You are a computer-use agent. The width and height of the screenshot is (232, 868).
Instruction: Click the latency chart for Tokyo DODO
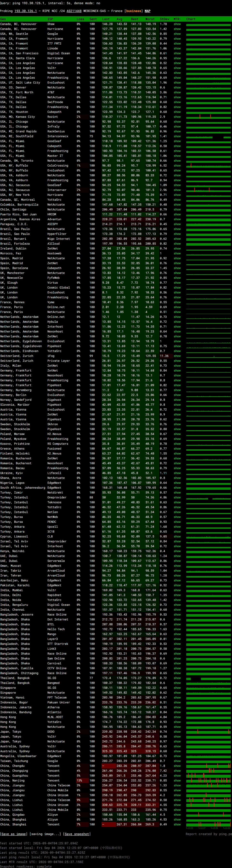(x=208, y=732)
